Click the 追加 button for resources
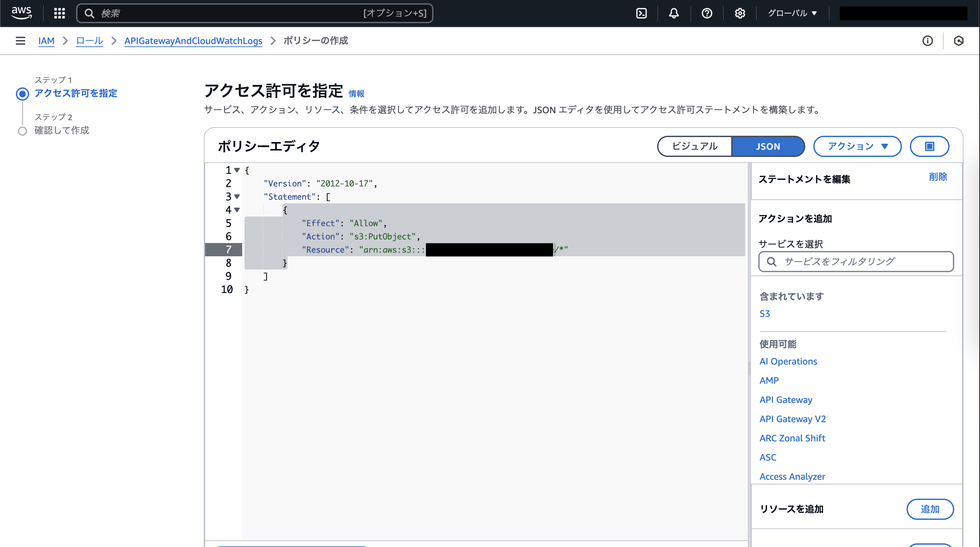This screenshot has width=980, height=547. 930,509
